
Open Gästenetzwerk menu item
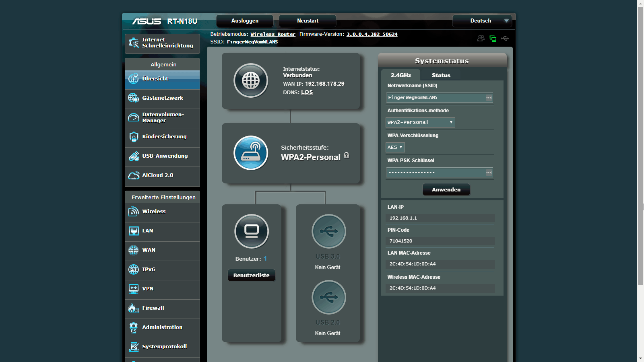point(162,99)
